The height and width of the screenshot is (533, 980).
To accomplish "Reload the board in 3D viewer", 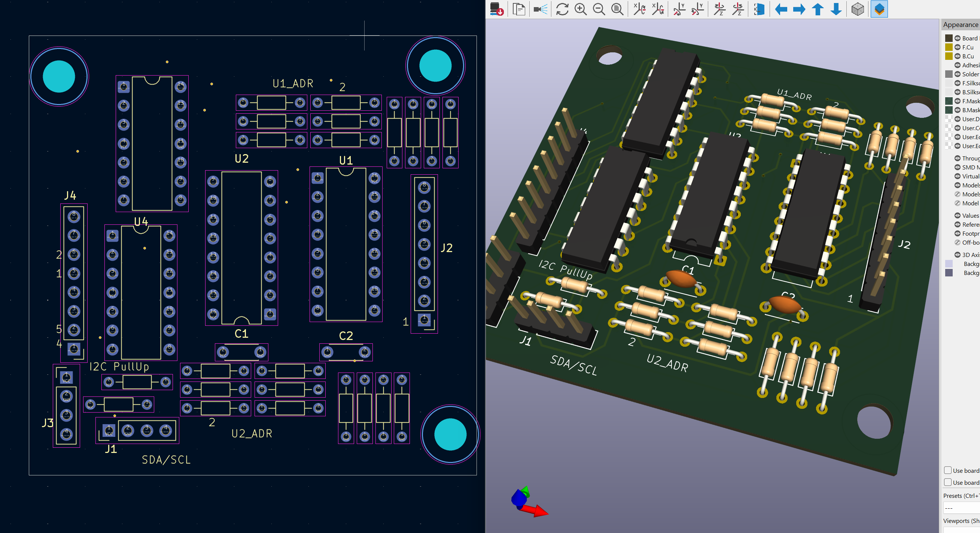I will pos(562,9).
